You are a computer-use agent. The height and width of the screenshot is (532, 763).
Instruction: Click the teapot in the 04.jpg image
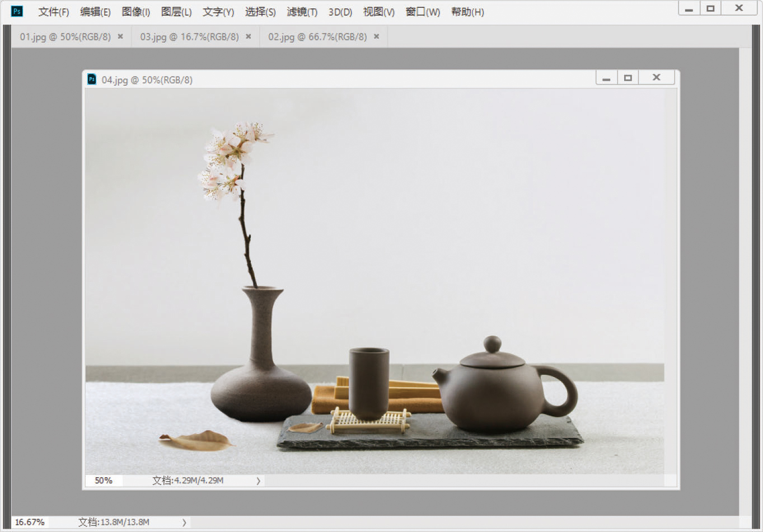pos(504,384)
